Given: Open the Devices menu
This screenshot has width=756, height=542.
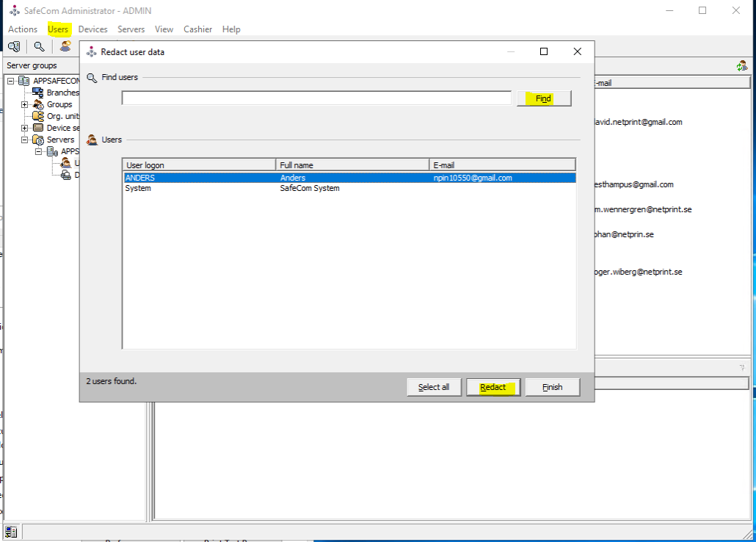Looking at the screenshot, I should [92, 29].
